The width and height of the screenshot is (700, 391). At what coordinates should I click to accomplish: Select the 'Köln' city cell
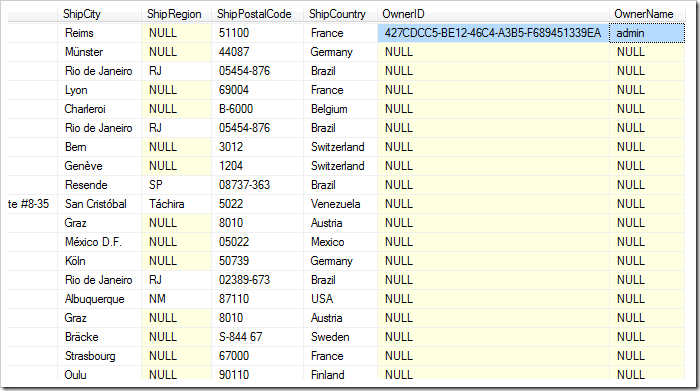pos(99,261)
